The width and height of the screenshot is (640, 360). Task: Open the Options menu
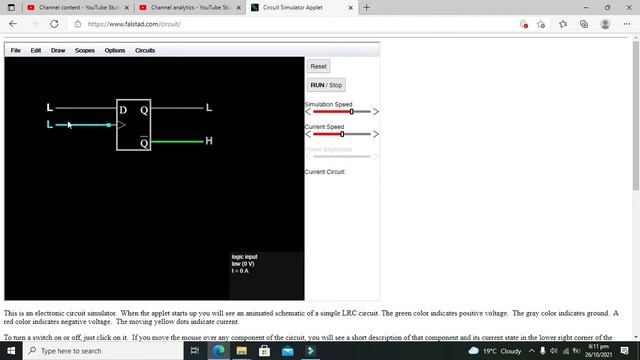115,50
